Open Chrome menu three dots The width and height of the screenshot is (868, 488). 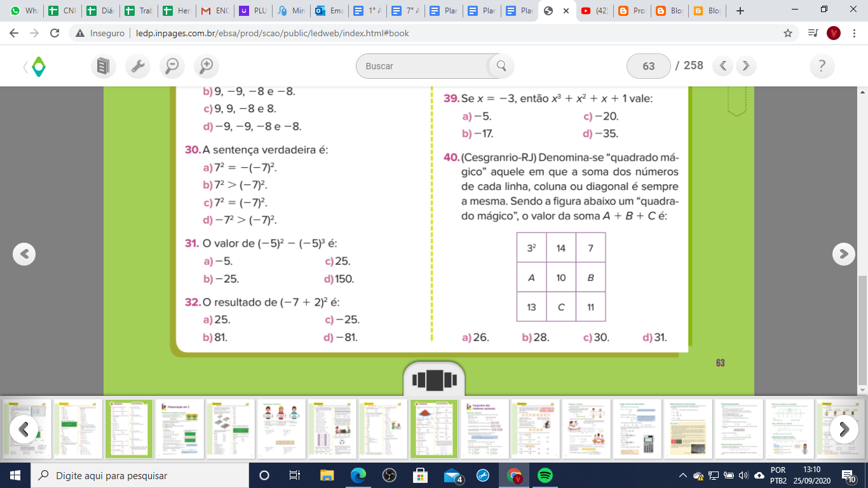[x=854, y=33]
